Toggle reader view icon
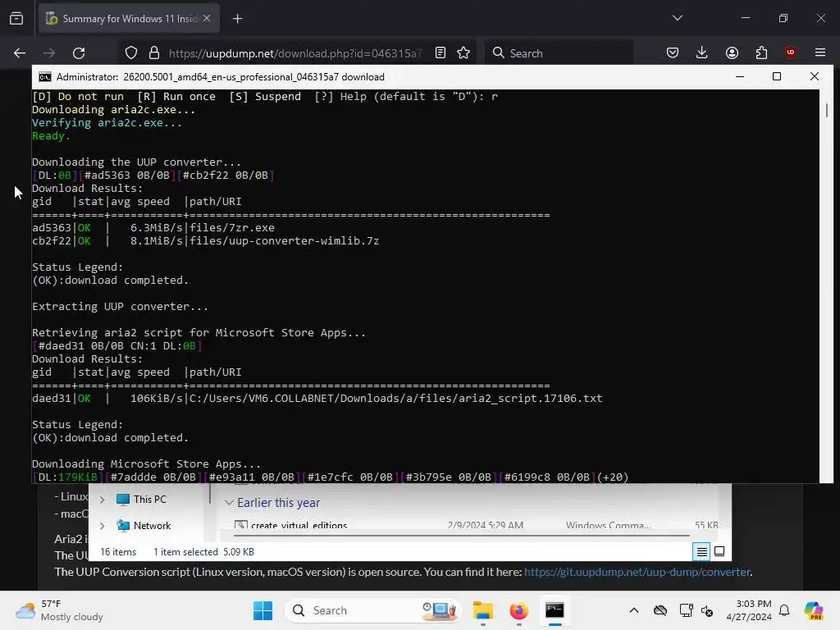This screenshot has height=630, width=840. coord(441,53)
